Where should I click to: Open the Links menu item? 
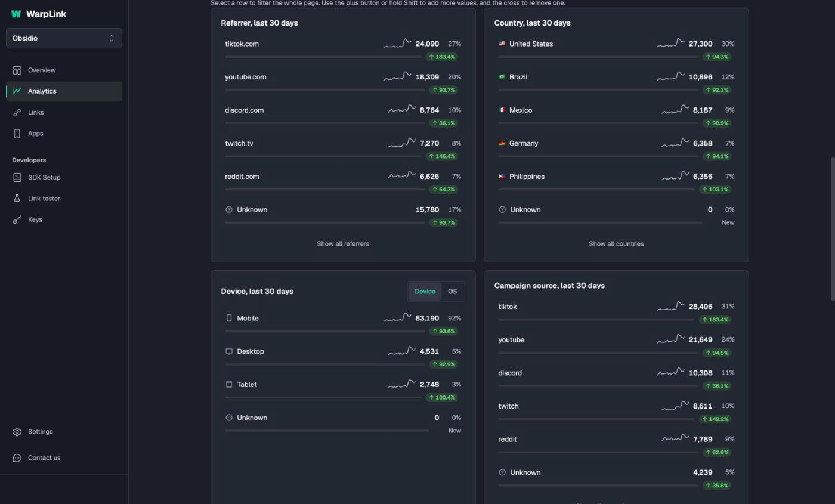(64, 112)
